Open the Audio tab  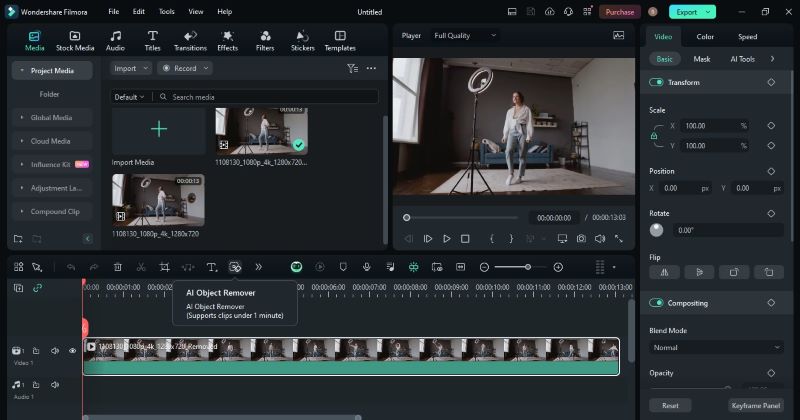(x=115, y=41)
